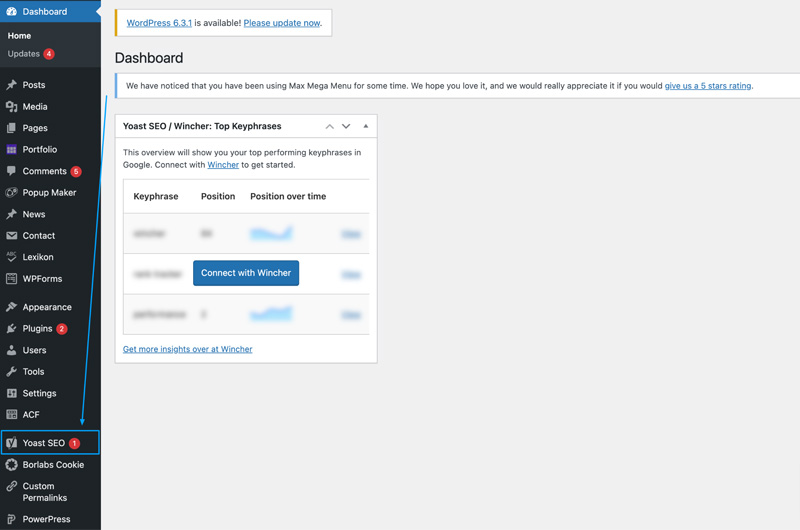The width and height of the screenshot is (800, 530).
Task: Click the Plugins plug icon
Action: 11,329
